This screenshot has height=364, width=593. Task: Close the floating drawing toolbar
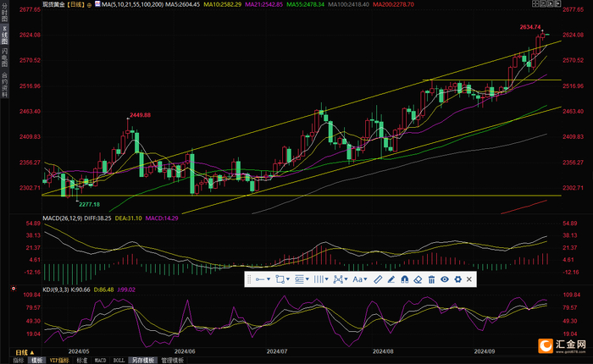click(469, 279)
